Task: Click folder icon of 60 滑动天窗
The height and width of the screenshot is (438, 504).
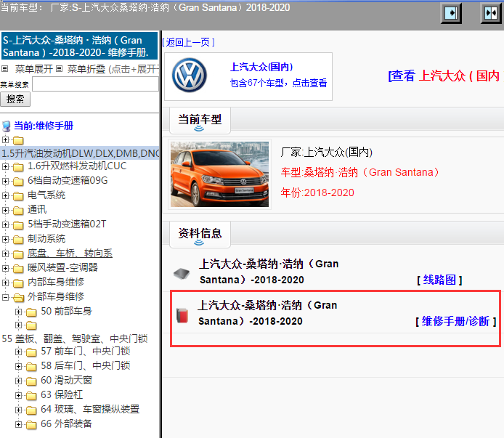Action: (x=31, y=381)
